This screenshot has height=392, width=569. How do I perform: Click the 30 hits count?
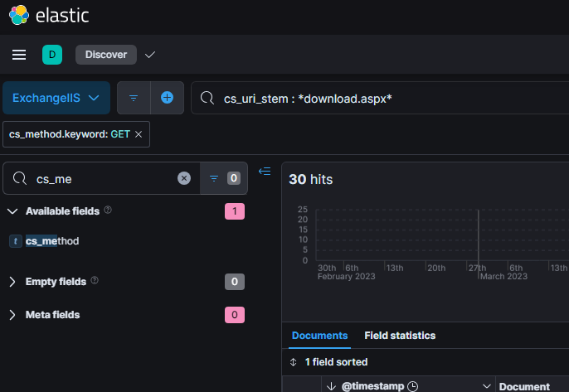point(311,180)
